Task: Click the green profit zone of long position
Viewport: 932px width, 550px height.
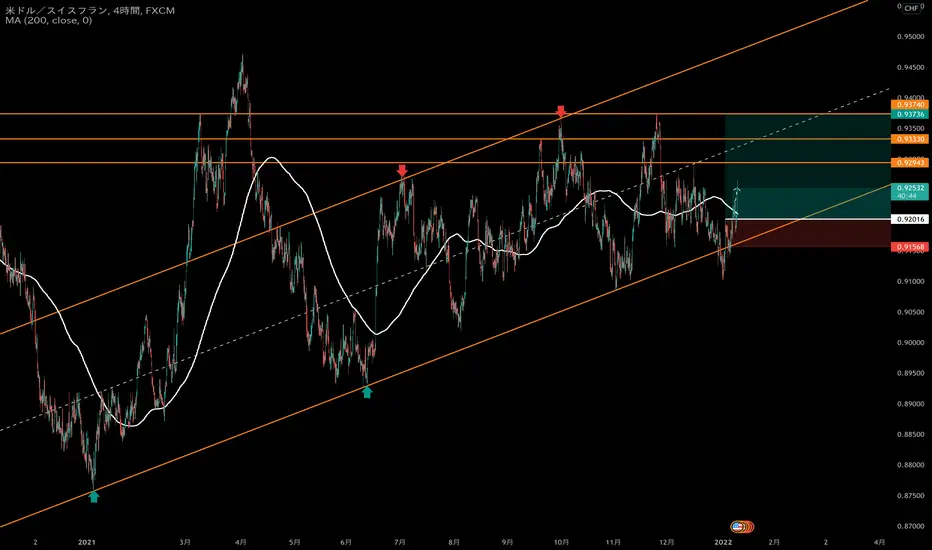Action: click(x=808, y=166)
